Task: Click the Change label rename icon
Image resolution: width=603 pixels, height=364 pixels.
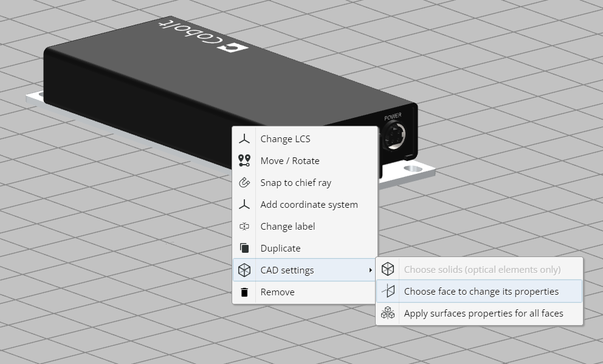Action: tap(244, 227)
